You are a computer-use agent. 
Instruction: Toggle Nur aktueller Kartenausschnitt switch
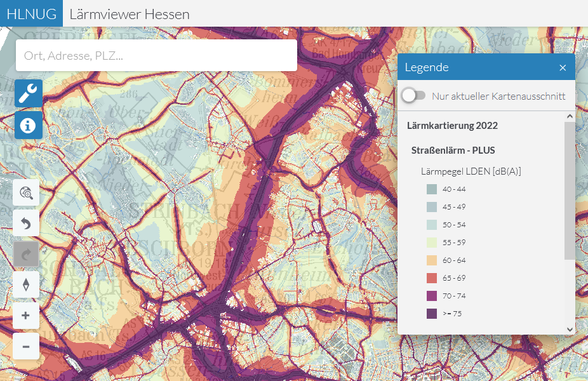pos(414,96)
